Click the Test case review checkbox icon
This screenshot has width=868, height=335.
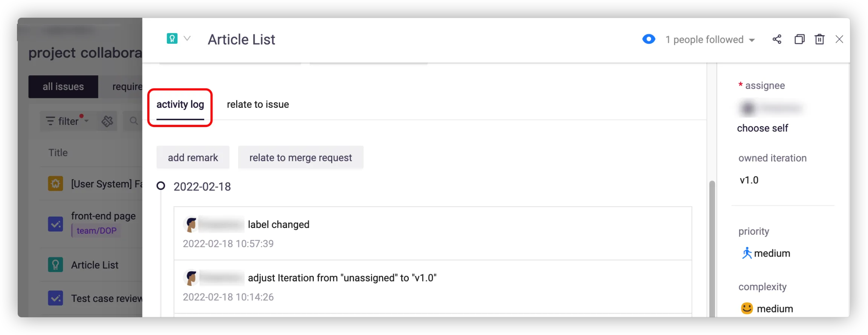pyautogui.click(x=55, y=298)
